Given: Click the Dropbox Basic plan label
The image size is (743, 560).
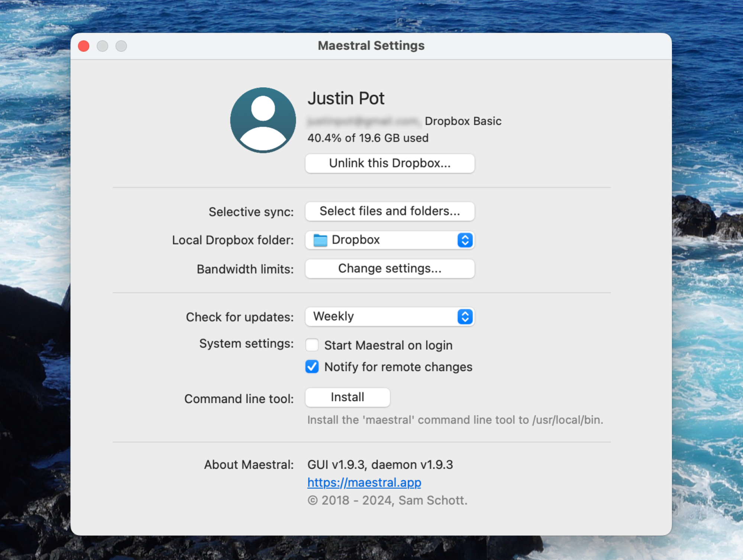Looking at the screenshot, I should pos(463,121).
